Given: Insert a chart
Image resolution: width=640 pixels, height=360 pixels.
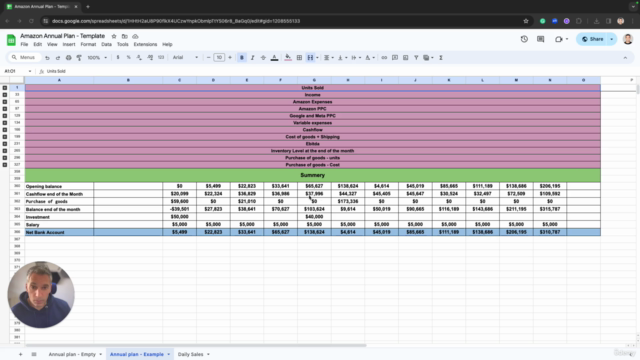Looking at the screenshot, I should coord(405,58).
